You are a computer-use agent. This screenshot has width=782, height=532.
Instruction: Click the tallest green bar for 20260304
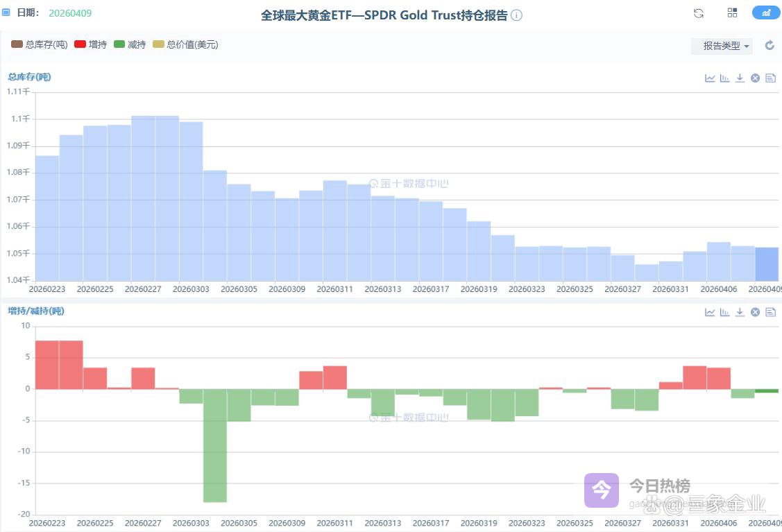click(x=215, y=445)
